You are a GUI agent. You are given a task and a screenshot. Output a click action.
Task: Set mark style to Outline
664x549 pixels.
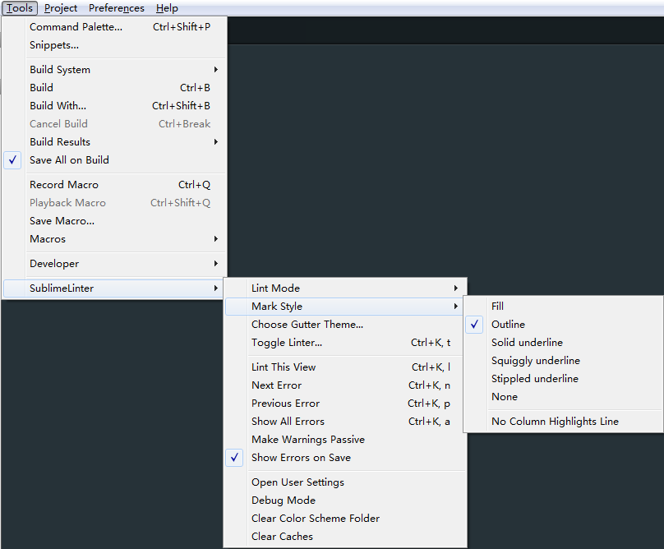pyautogui.click(x=563, y=324)
